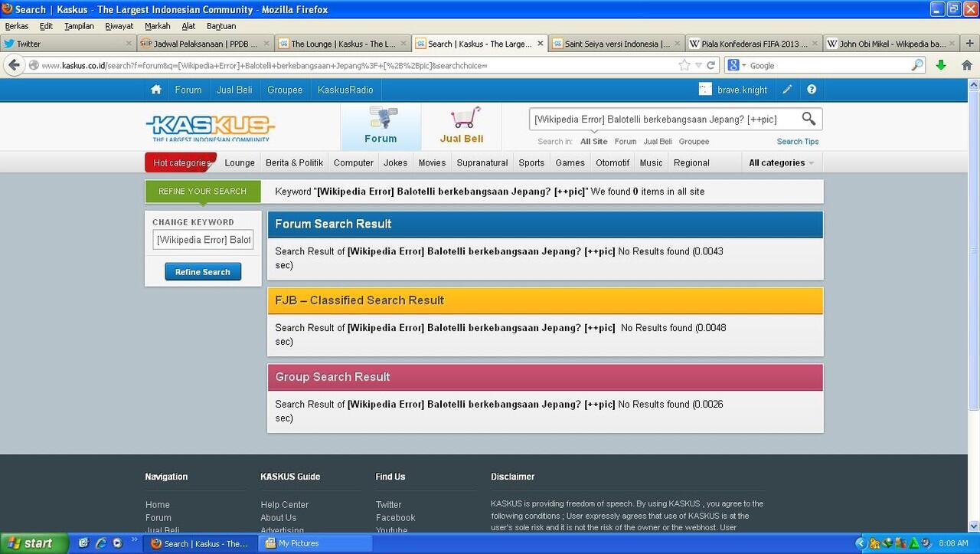This screenshot has height=554, width=980.
Task: Select the Jual Beli shopping cart icon
Action: click(x=462, y=126)
